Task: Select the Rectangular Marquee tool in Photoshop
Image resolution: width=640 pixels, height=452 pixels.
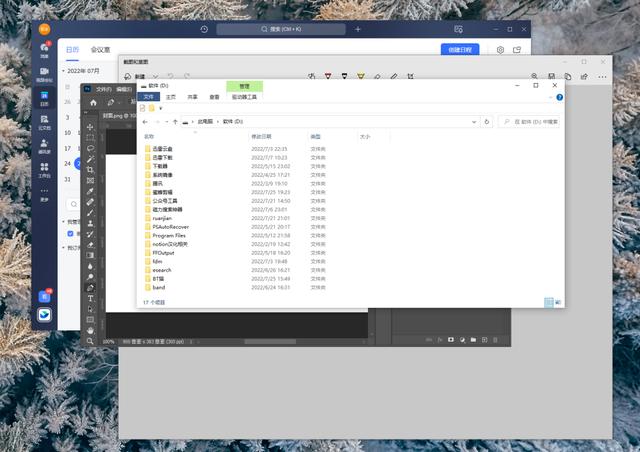Action: 90,138
